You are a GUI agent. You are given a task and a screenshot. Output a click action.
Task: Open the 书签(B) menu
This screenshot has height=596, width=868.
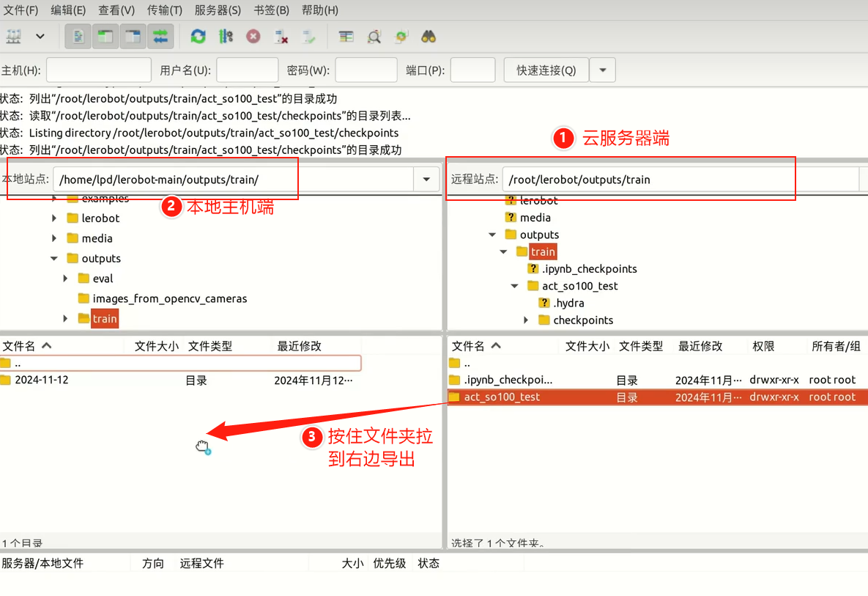[271, 10]
